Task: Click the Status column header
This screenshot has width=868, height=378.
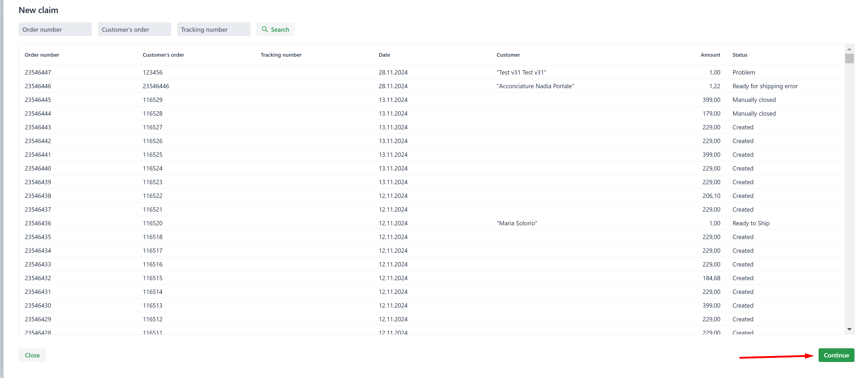Action: pos(740,55)
